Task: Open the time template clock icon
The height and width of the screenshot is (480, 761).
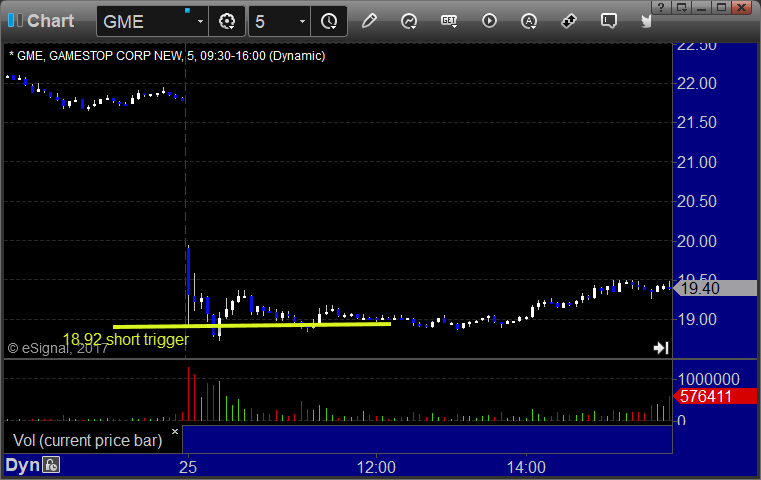Action: pos(329,21)
